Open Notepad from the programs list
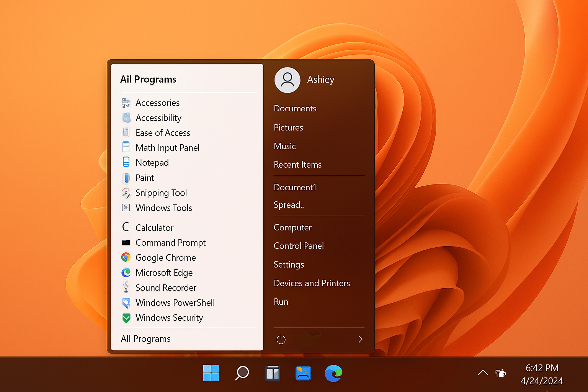This screenshot has height=392, width=588. (152, 162)
